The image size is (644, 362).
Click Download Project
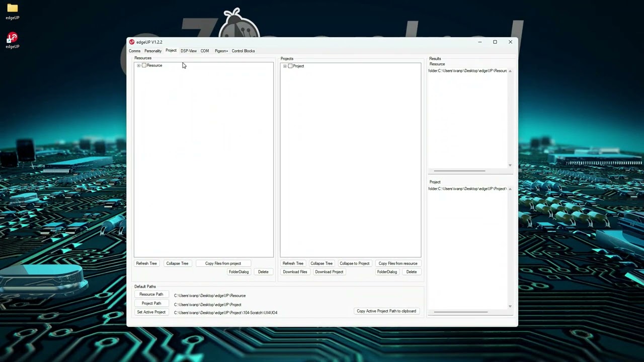pyautogui.click(x=329, y=272)
